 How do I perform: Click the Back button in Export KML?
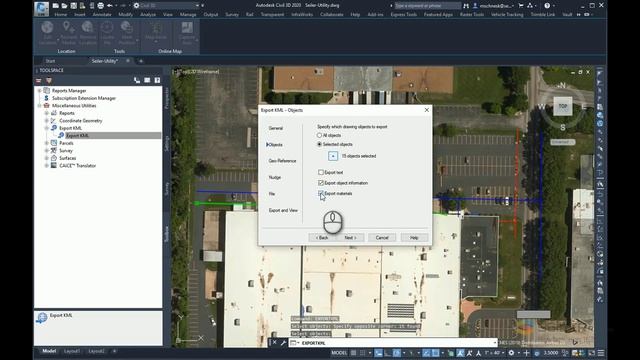322,238
